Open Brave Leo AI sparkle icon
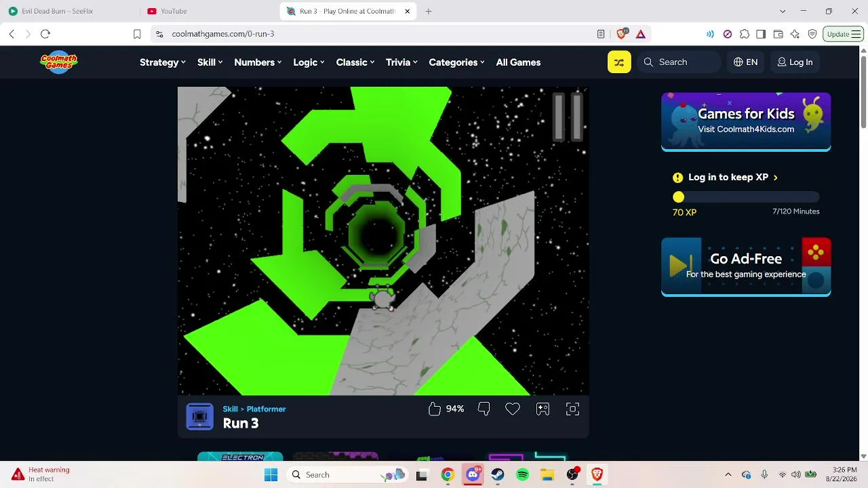 pyautogui.click(x=795, y=34)
